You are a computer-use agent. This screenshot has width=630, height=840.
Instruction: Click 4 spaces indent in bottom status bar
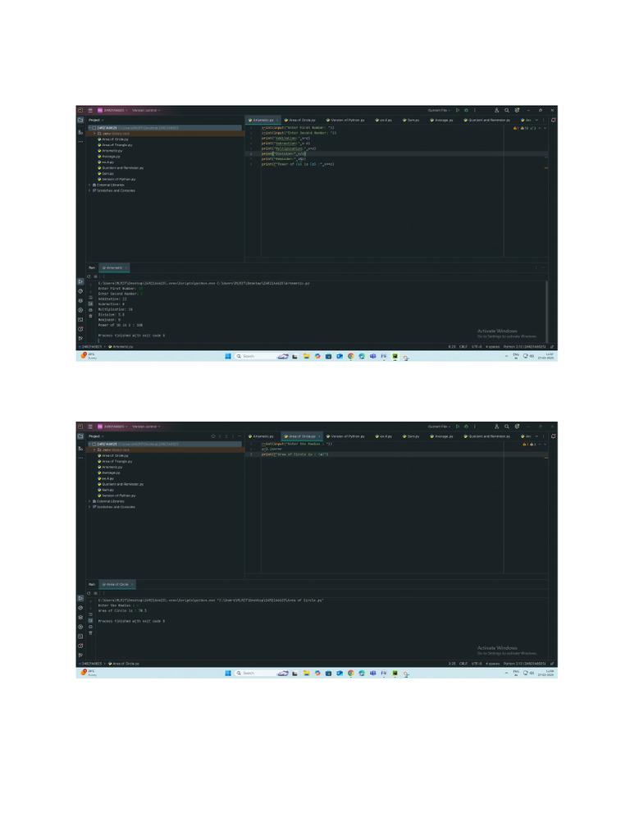(x=492, y=663)
